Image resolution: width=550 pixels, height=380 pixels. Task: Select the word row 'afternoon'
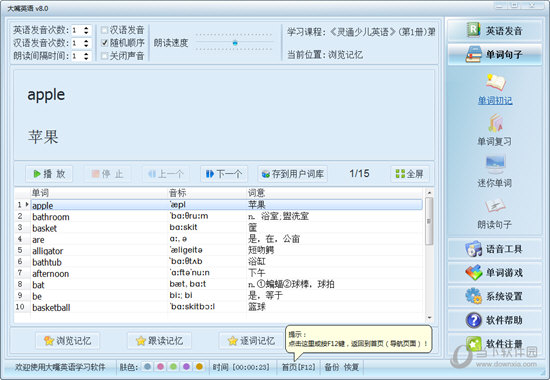pos(227,273)
